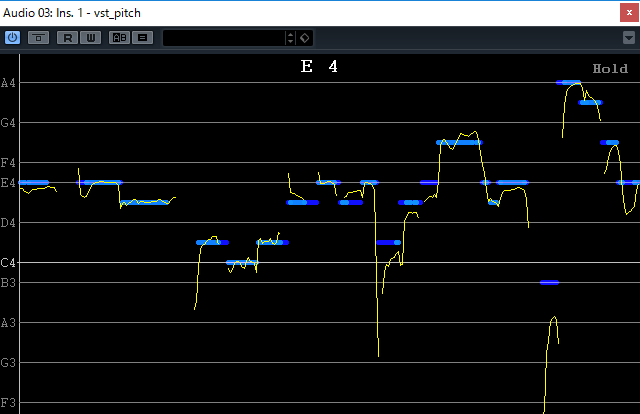Click the G3 pitch label
The height and width of the screenshot is (414, 640).
[8, 363]
